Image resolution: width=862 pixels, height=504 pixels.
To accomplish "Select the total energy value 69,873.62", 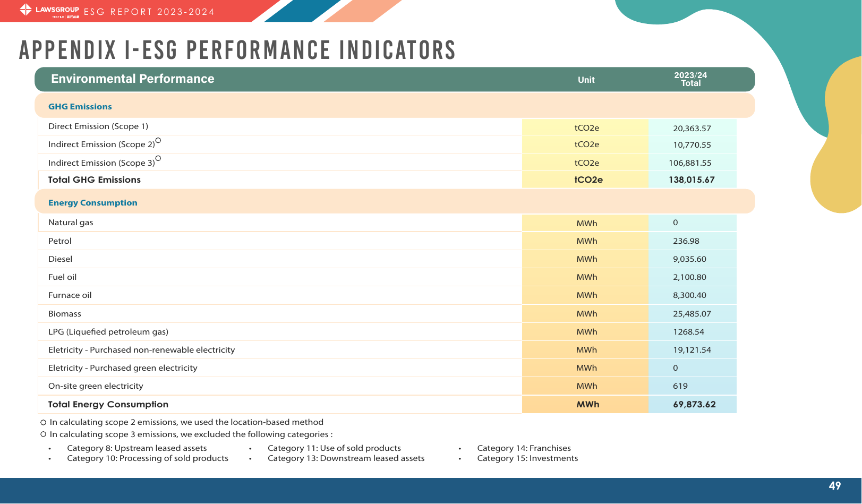I will click(x=695, y=404).
